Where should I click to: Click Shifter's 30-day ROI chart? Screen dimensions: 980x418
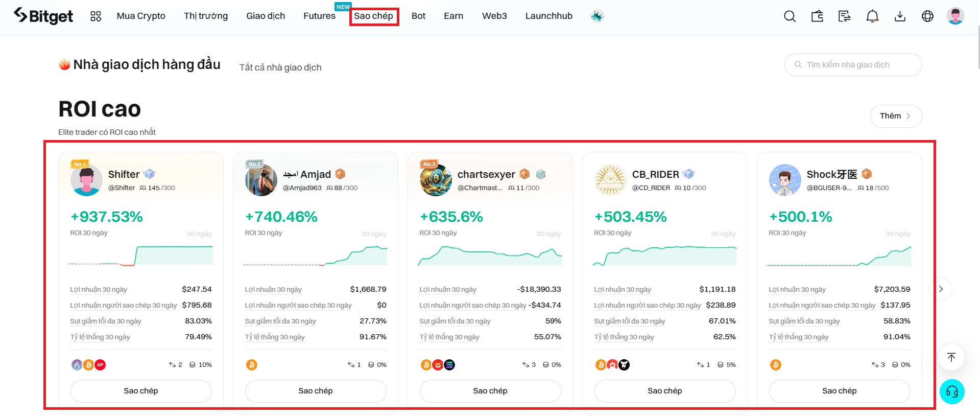[x=140, y=255]
